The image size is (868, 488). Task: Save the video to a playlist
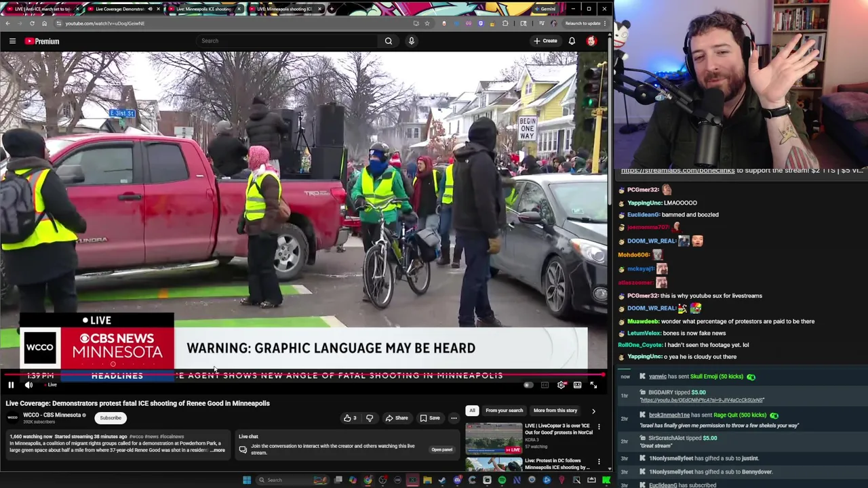point(430,418)
